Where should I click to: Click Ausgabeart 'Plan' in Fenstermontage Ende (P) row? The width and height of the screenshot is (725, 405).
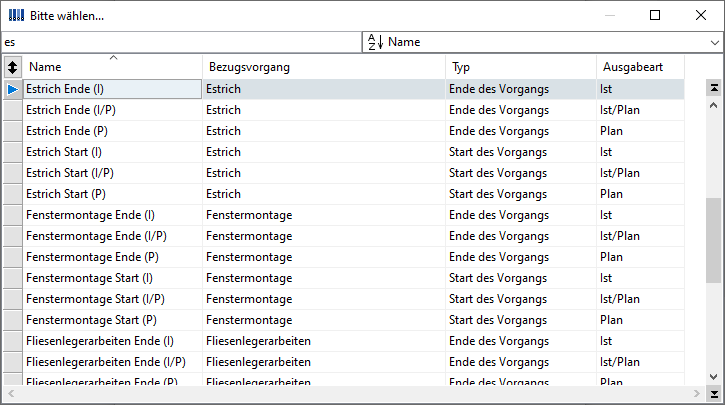point(640,258)
